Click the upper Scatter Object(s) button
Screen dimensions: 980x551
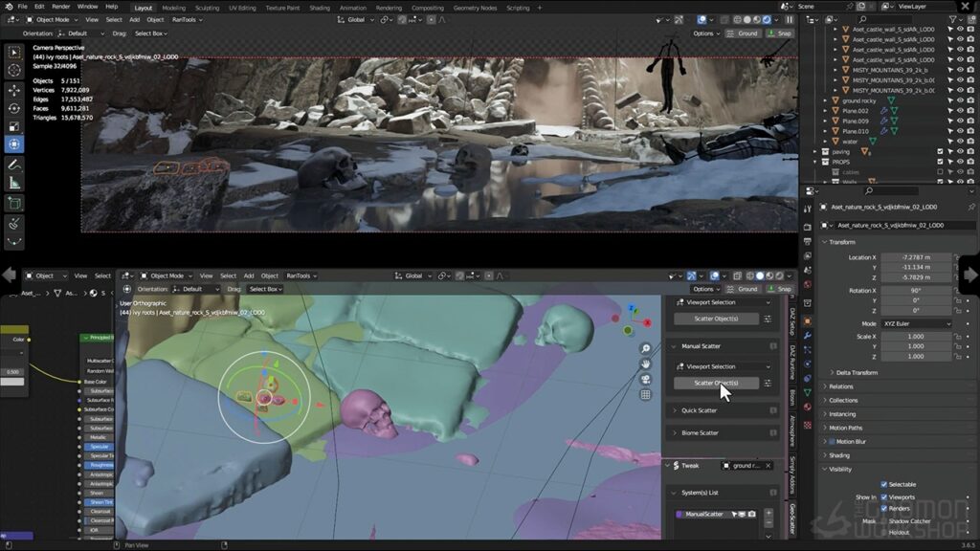click(716, 319)
